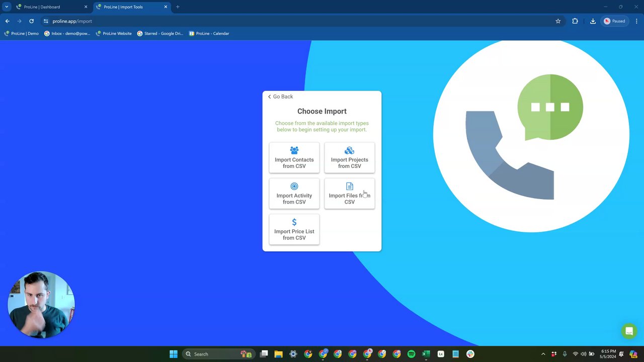Click the Import Projects boxes icon
644x362 pixels.
tap(349, 150)
